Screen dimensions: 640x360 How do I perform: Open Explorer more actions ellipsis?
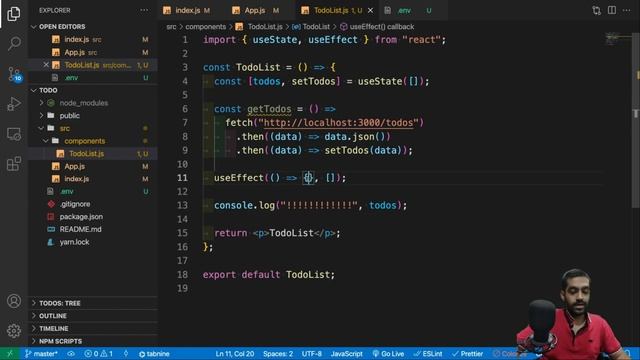click(x=144, y=10)
